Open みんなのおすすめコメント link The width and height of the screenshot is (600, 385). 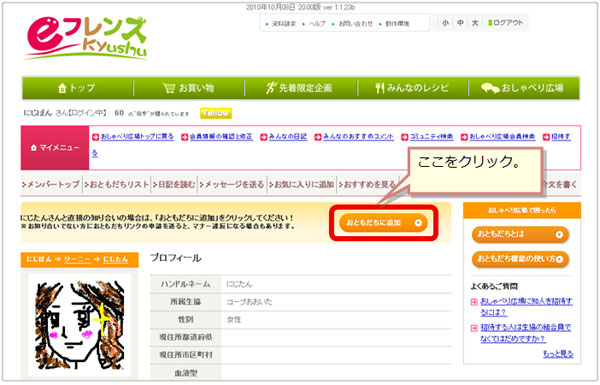tap(358, 137)
